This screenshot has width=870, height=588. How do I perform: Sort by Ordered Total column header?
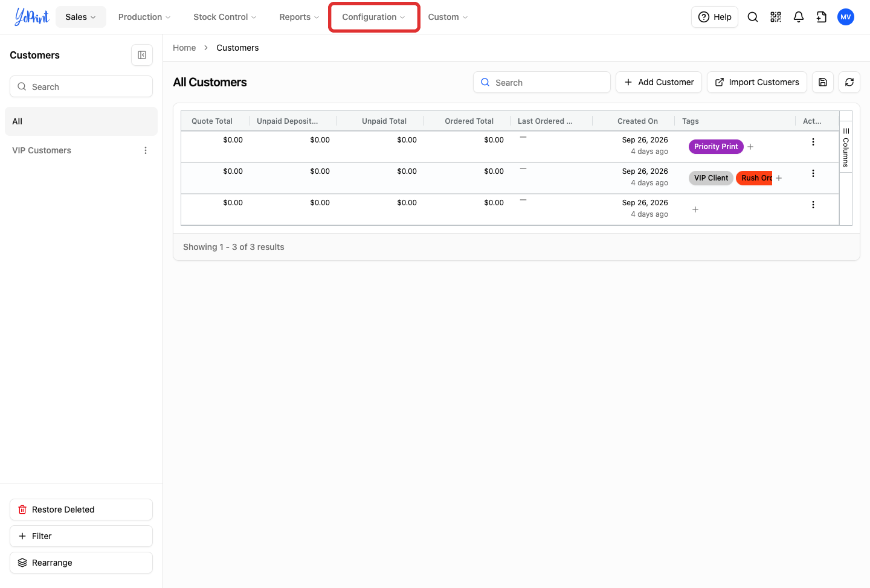point(469,121)
